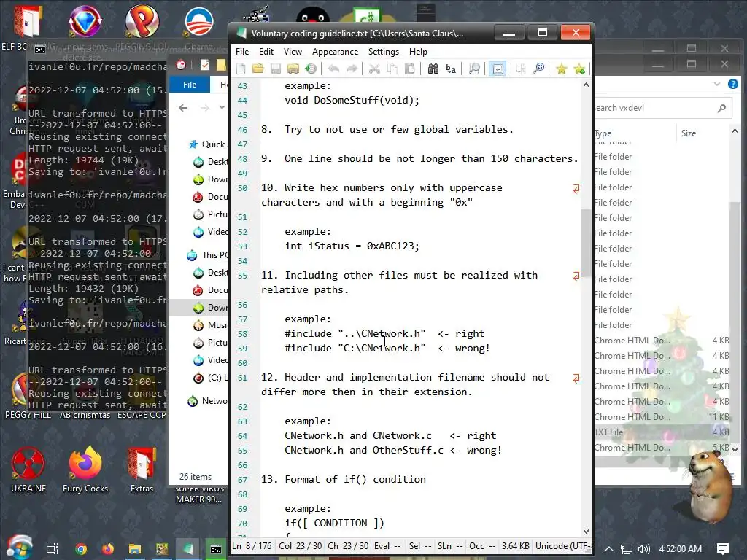Click the Copy icon in toolbar
747x560 pixels.
(x=392, y=69)
